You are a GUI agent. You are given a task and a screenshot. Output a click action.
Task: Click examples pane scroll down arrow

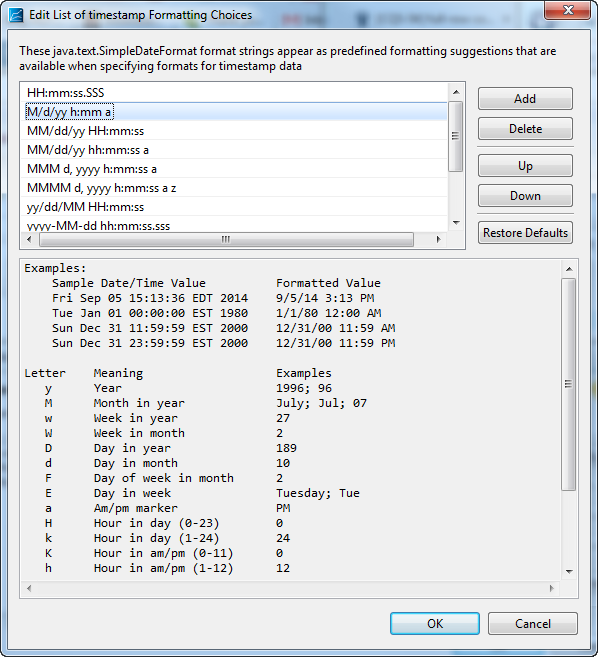tap(569, 572)
